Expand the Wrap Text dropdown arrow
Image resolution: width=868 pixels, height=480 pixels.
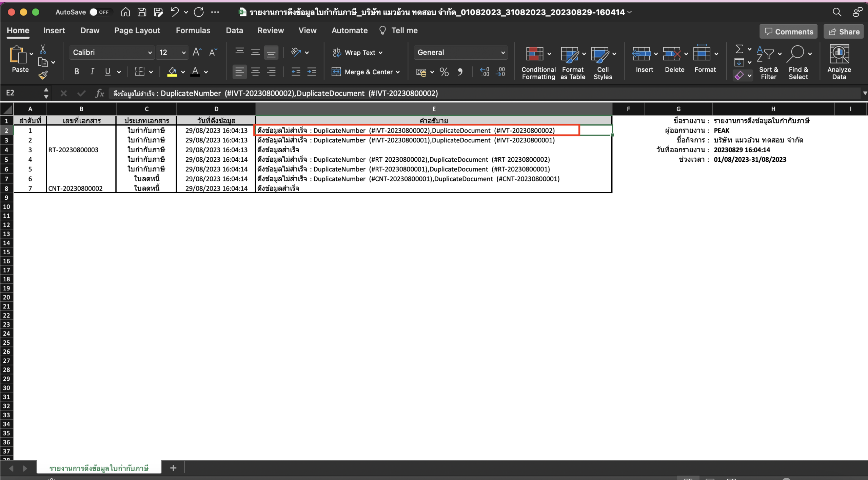click(380, 53)
